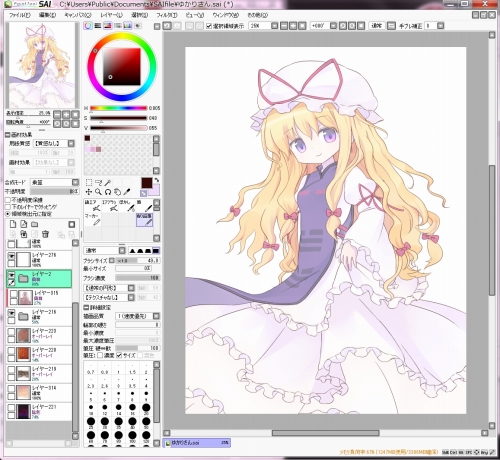The height and width of the screenshot is (460, 500).
Task: Open the stabilizer value dropdown
Action: [x=440, y=26]
